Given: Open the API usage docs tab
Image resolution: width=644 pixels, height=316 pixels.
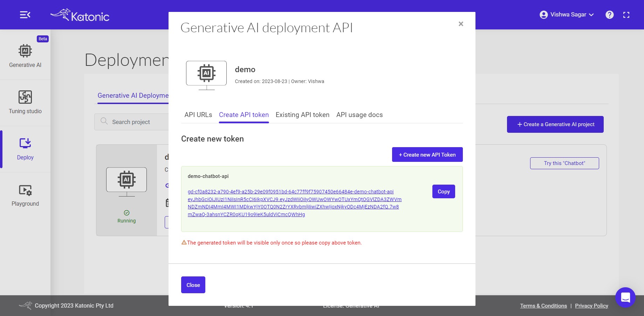Looking at the screenshot, I should point(359,115).
